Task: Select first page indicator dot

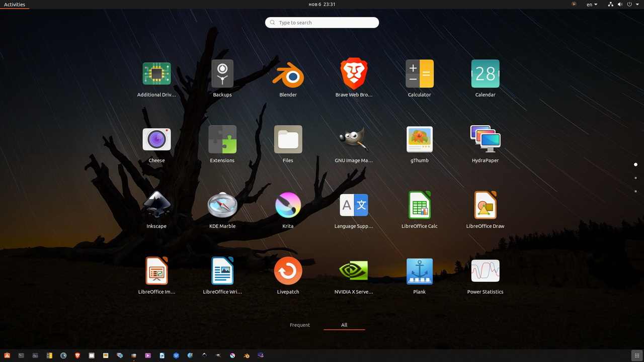Action: click(x=635, y=164)
